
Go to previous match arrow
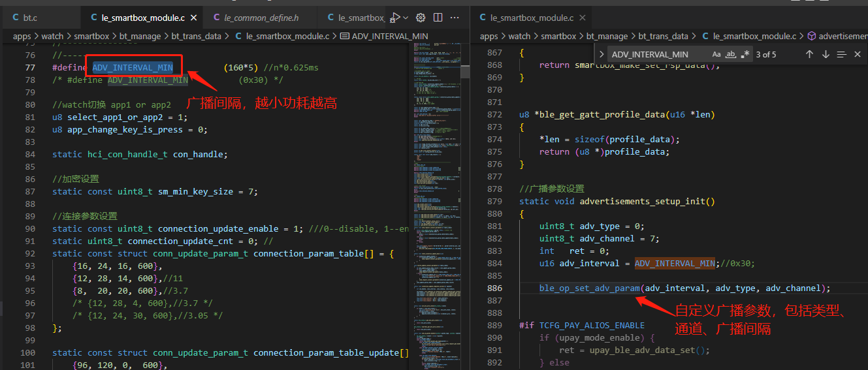pyautogui.click(x=809, y=54)
